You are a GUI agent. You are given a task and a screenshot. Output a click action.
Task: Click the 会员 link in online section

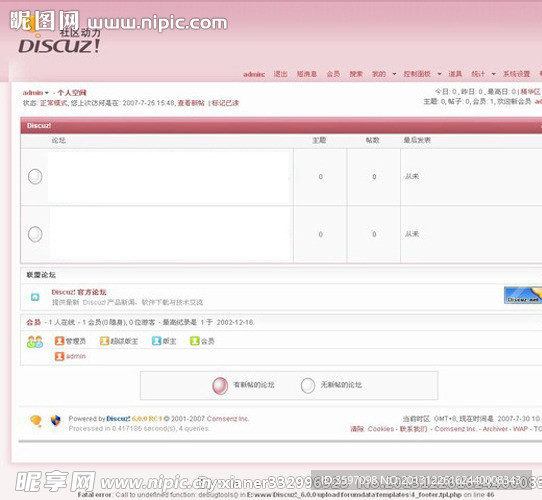coord(34,322)
